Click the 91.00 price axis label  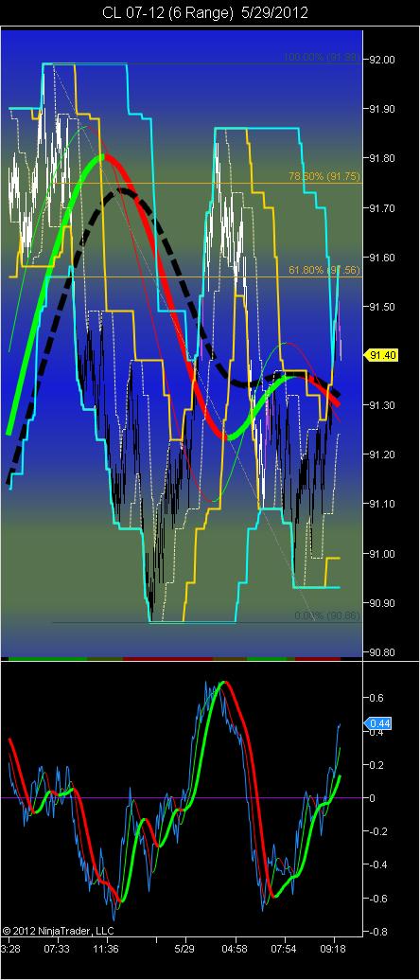tap(381, 554)
